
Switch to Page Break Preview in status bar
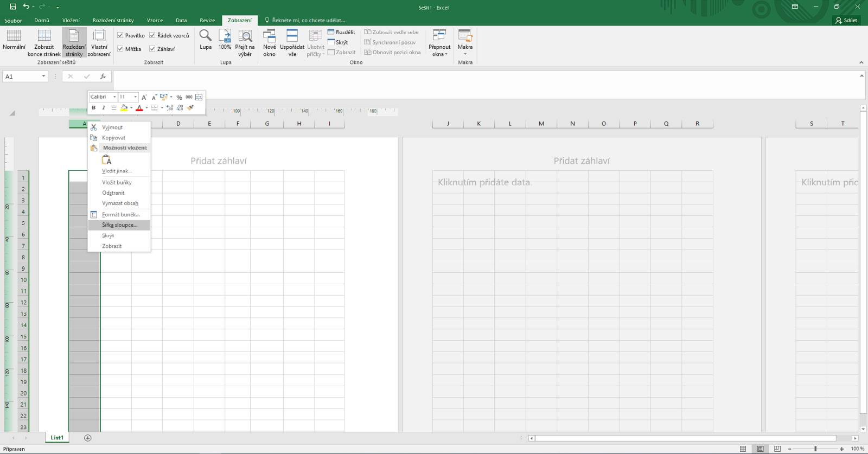(x=777, y=449)
